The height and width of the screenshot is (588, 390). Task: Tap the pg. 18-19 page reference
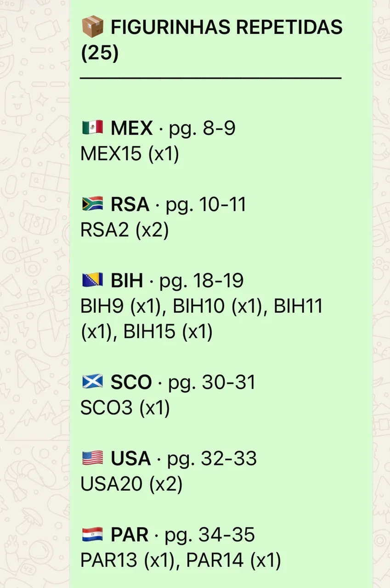pyautogui.click(x=201, y=281)
